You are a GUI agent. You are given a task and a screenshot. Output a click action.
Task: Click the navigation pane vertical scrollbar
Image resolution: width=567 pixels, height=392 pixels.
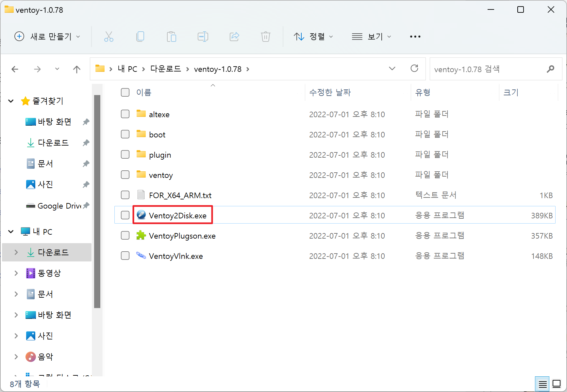point(97,201)
